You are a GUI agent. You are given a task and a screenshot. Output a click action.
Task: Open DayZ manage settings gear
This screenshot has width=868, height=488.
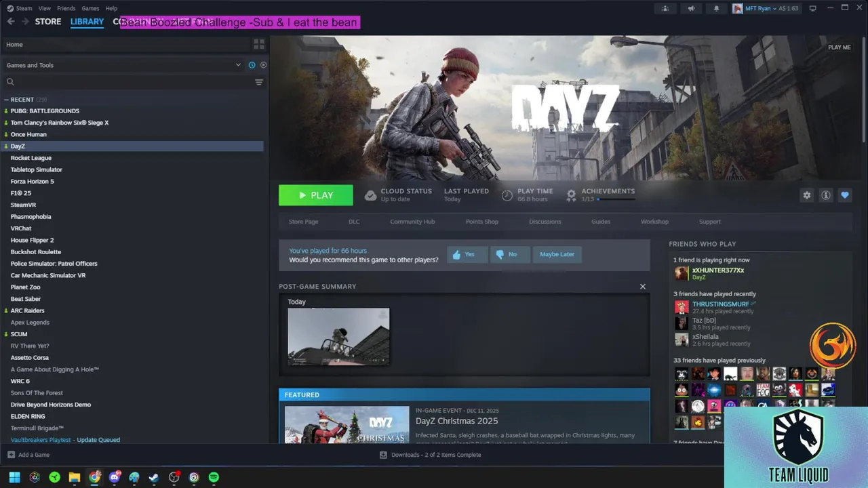coord(807,195)
